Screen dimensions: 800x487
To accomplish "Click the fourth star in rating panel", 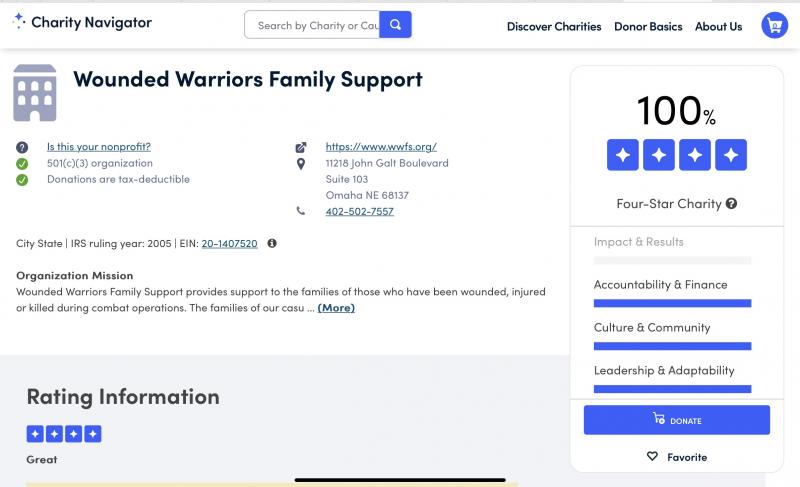I will pos(731,155).
